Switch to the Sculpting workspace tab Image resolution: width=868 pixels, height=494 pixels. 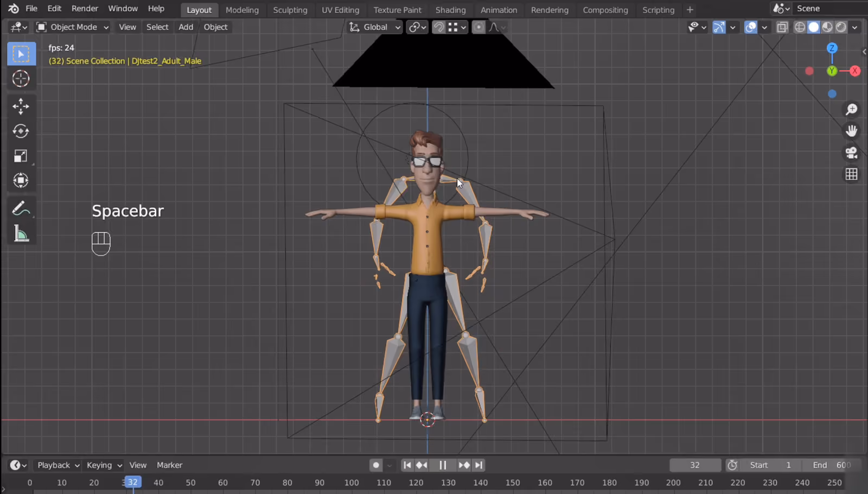point(290,10)
